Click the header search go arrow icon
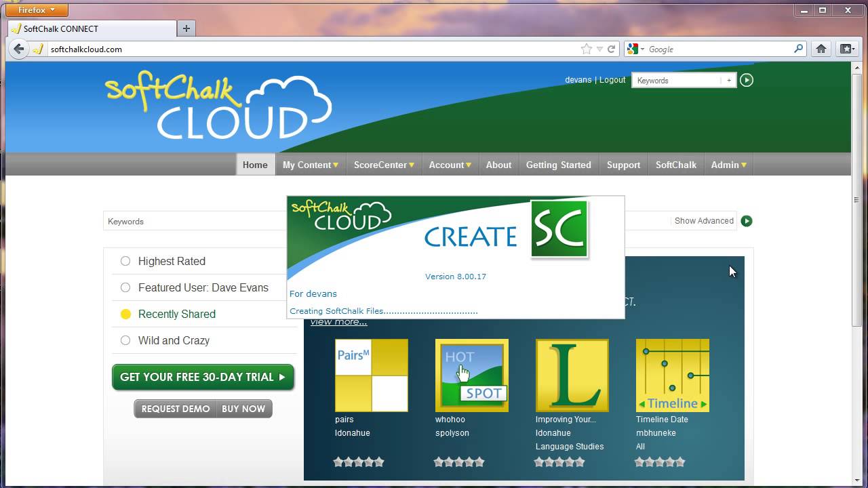Image resolution: width=868 pixels, height=488 pixels. click(x=747, y=80)
